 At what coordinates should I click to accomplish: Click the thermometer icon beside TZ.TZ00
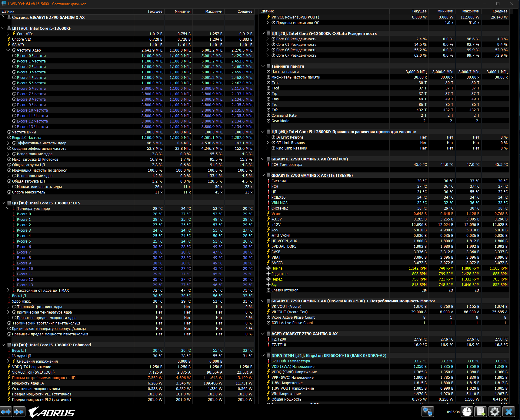point(268,339)
